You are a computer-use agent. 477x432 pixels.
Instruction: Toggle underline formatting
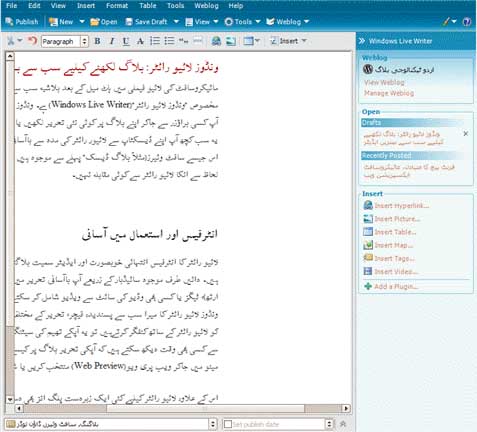pos(126,41)
